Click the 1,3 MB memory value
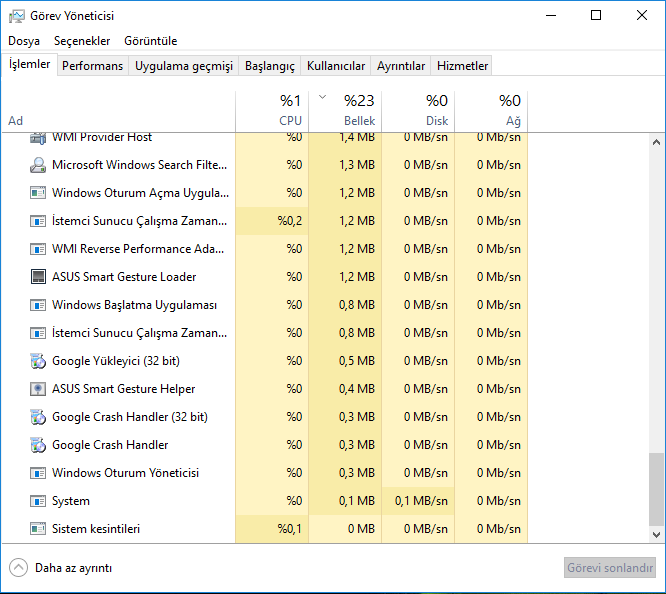The image size is (666, 594). point(345,165)
